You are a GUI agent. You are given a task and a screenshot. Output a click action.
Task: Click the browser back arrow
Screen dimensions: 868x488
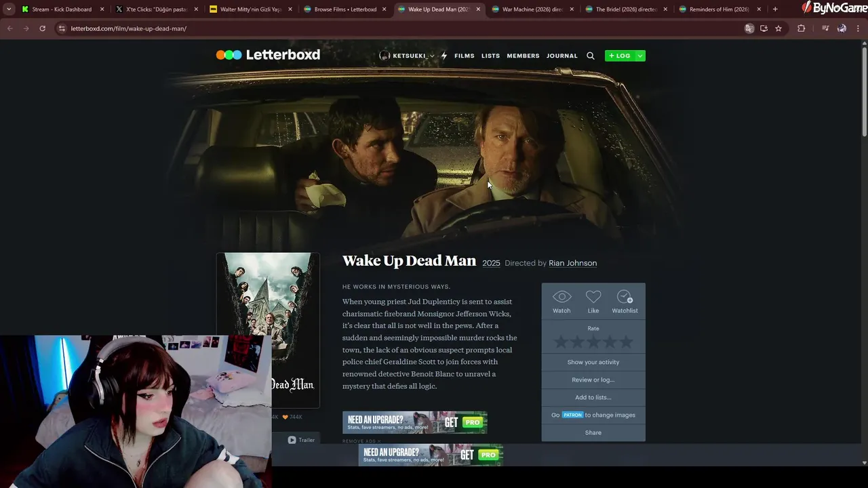pos(9,28)
